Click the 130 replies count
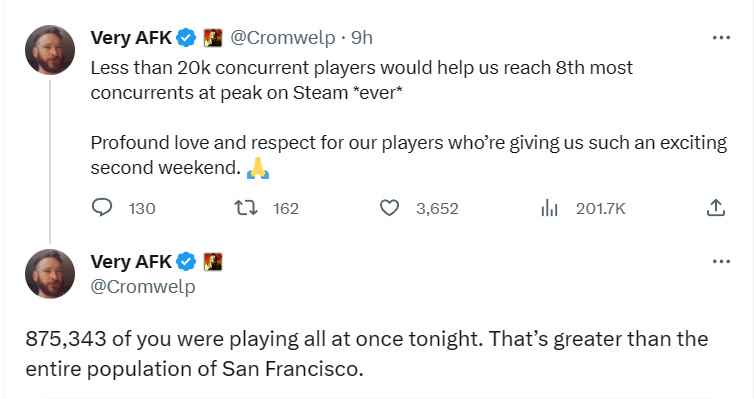The width and height of the screenshot is (754, 399). pyautogui.click(x=142, y=209)
